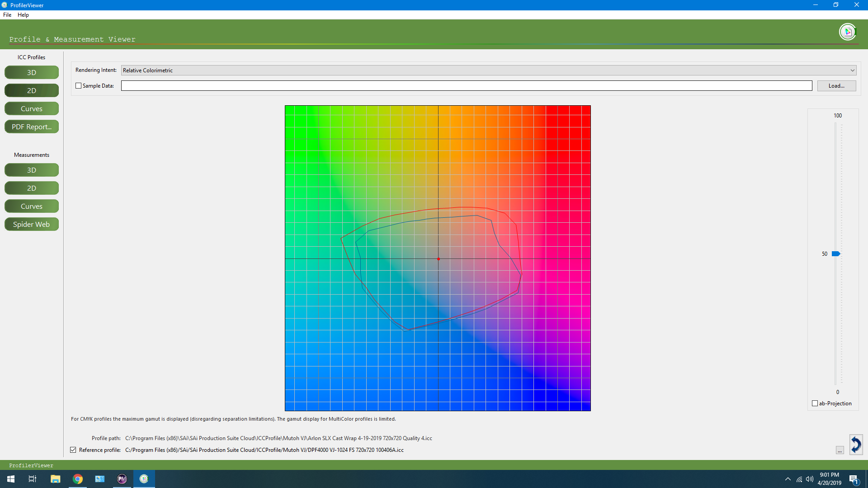Image resolution: width=868 pixels, height=488 pixels.
Task: Open the Spider Web measurement view
Action: coord(32,224)
